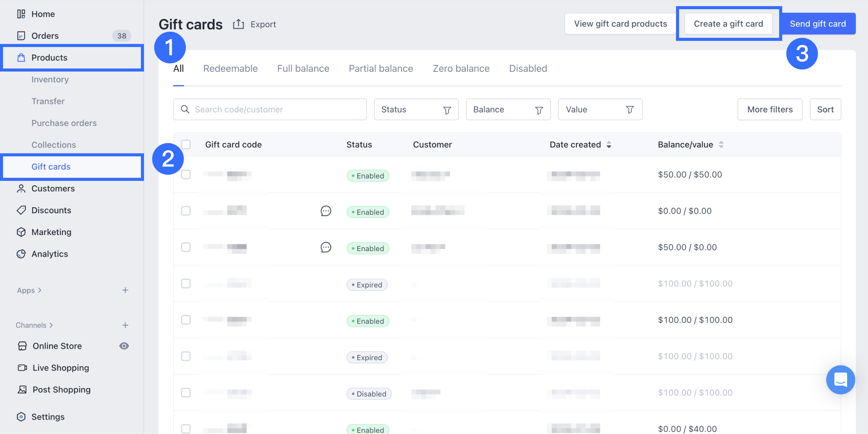The image size is (868, 434).
Task: Click the Export upload icon
Action: (238, 24)
